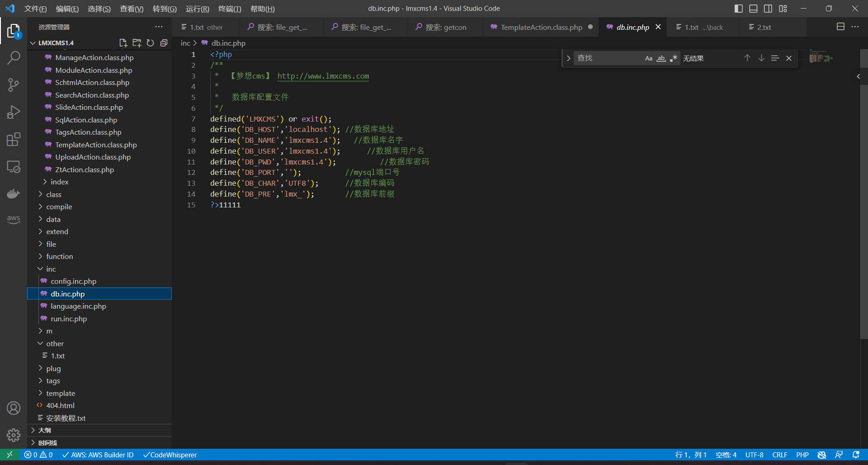The image size is (868, 465).
Task: Click the feedback icon in status bar
Action: [839, 455]
